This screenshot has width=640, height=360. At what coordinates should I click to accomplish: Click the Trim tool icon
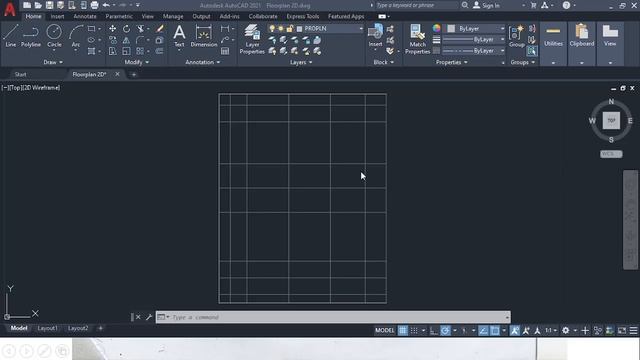pos(140,29)
